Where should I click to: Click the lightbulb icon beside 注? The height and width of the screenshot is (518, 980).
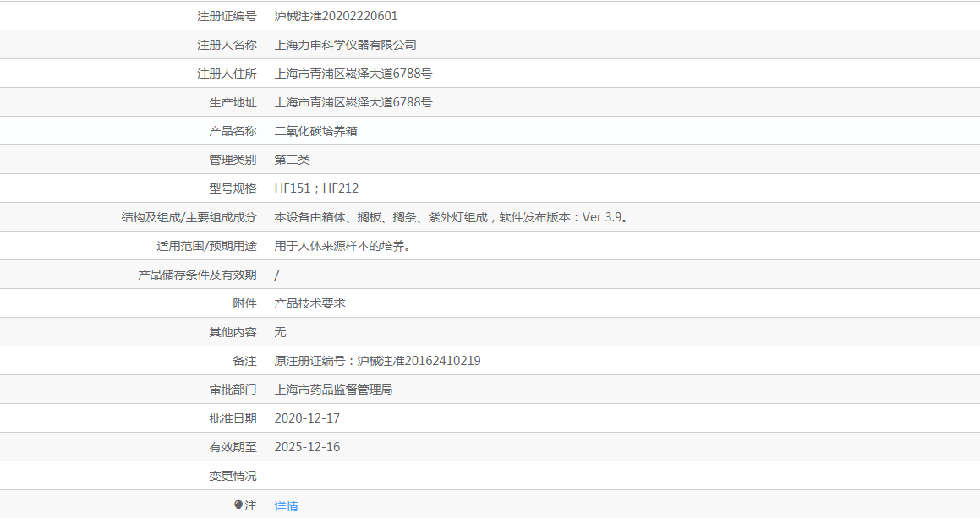pos(238,505)
